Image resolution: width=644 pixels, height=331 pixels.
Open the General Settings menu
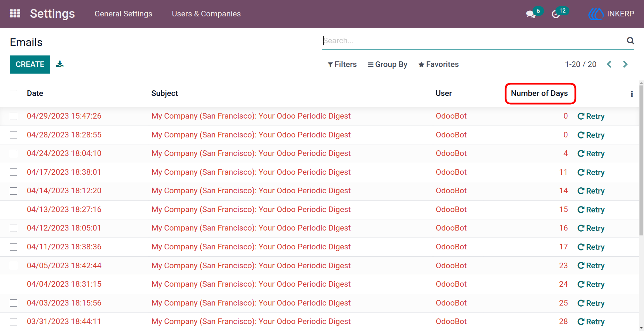[123, 14]
